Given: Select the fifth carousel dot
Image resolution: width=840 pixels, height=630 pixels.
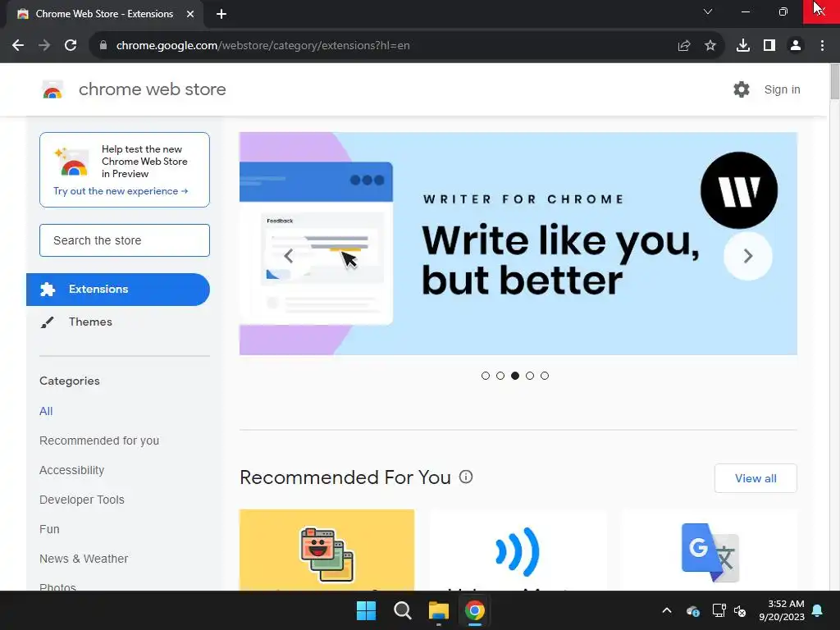Looking at the screenshot, I should pos(545,376).
